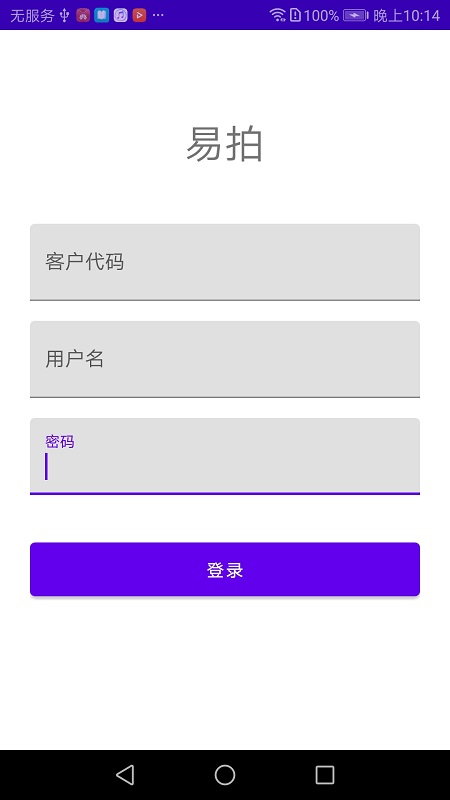Tap the dark red notification icon
This screenshot has height=800, width=450.
click(x=83, y=15)
